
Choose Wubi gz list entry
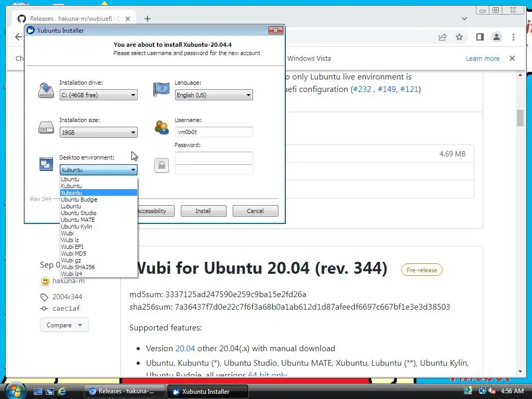(98, 260)
